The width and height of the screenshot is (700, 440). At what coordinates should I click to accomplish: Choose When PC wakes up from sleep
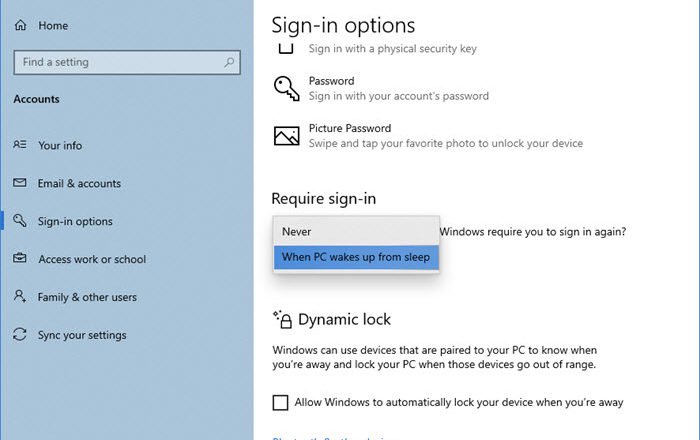click(x=355, y=257)
